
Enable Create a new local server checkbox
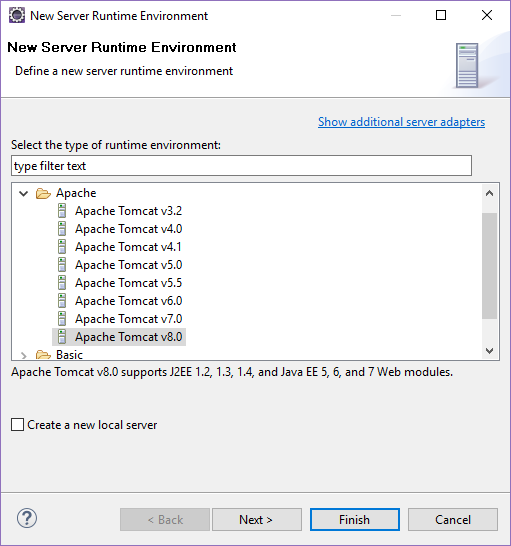17,425
